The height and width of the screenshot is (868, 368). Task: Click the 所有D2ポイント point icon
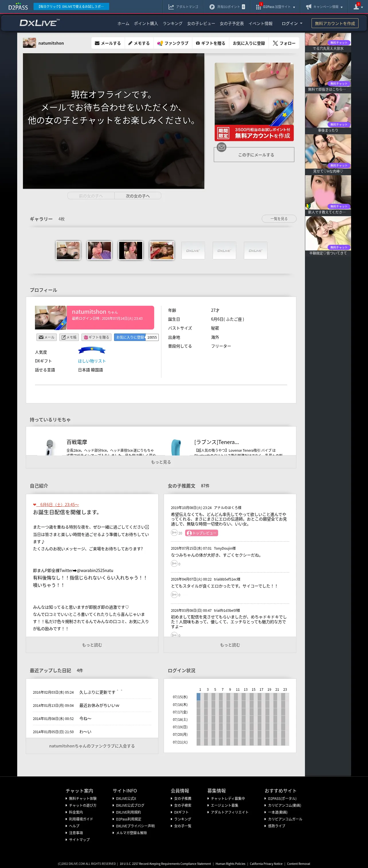coord(212,7)
